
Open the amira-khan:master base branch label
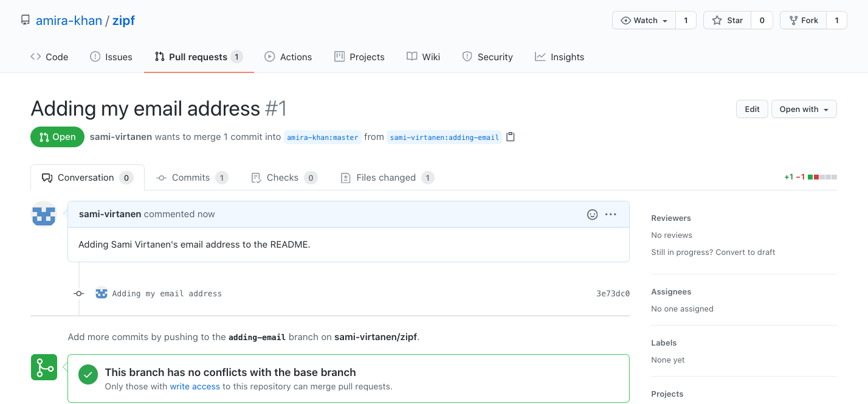(323, 138)
